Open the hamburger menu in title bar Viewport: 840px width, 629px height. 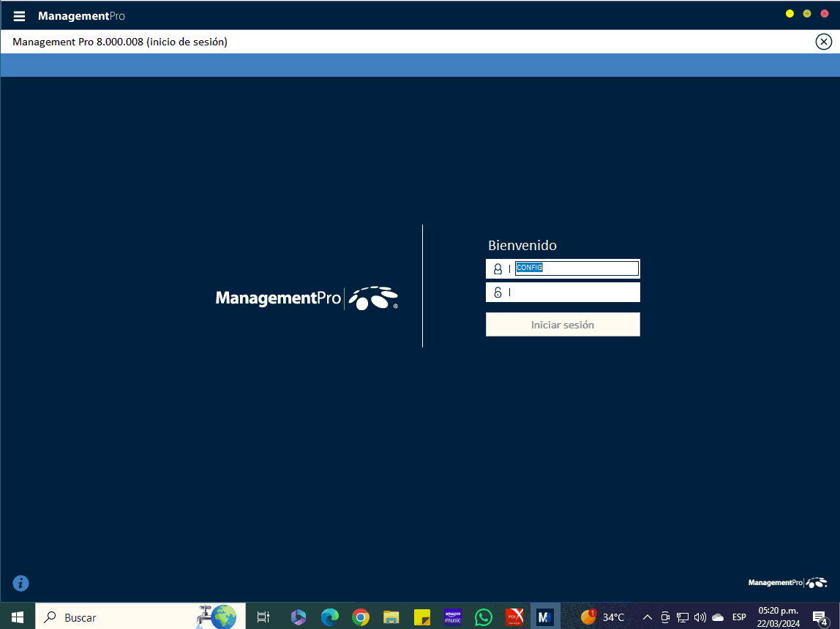(x=19, y=16)
